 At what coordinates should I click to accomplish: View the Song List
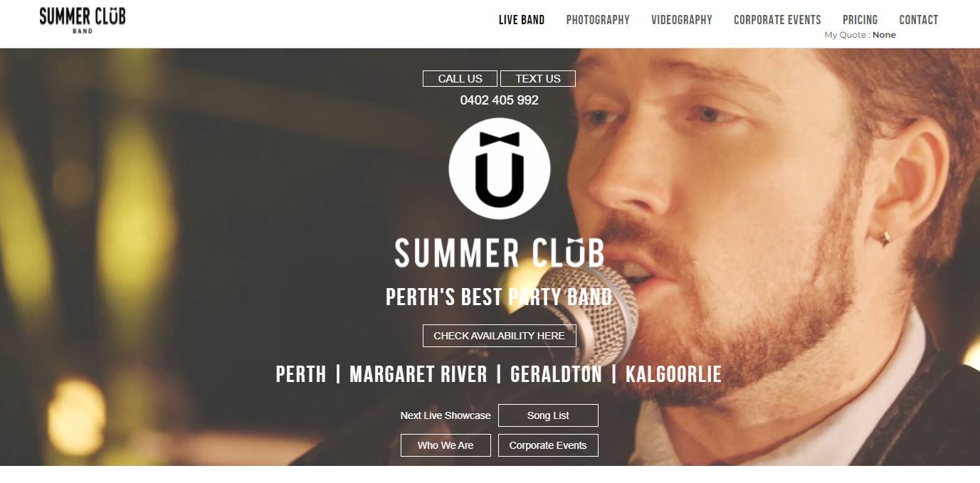click(x=548, y=415)
